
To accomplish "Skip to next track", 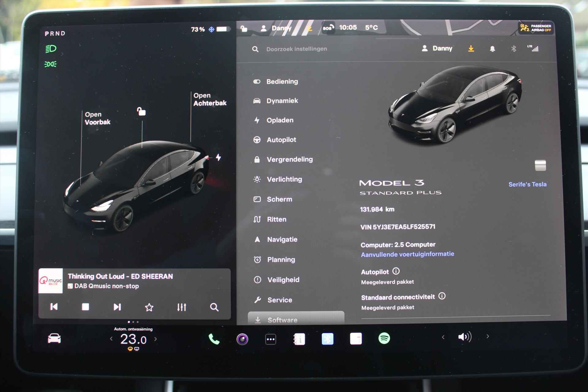I will point(117,307).
